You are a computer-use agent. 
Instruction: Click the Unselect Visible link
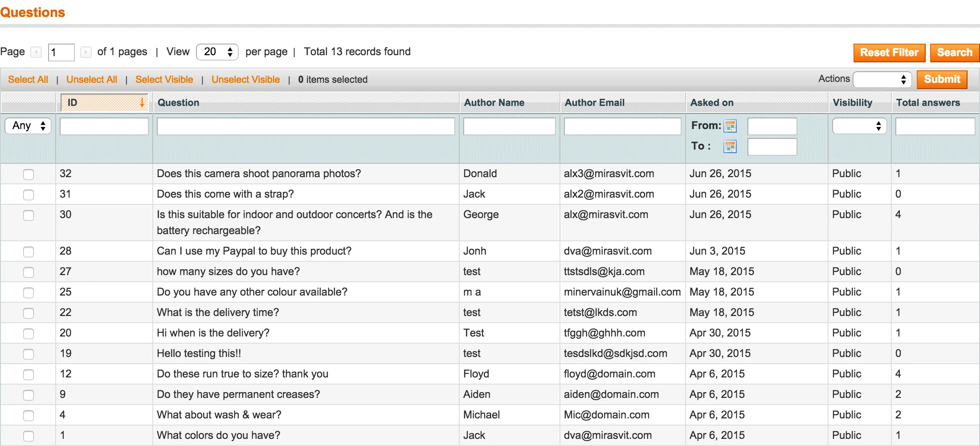coord(245,79)
